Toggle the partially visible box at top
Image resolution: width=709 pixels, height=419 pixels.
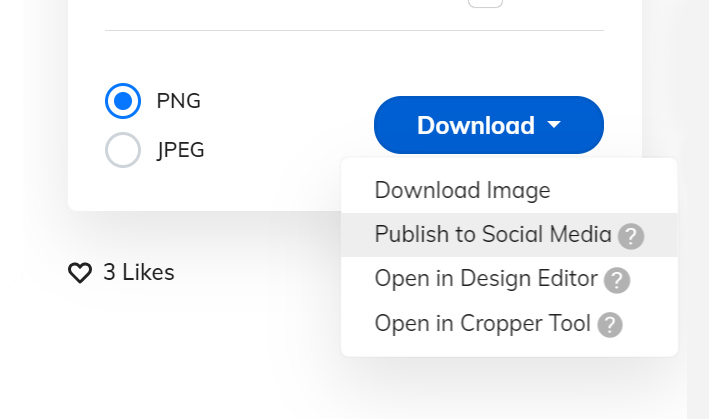[485, 4]
